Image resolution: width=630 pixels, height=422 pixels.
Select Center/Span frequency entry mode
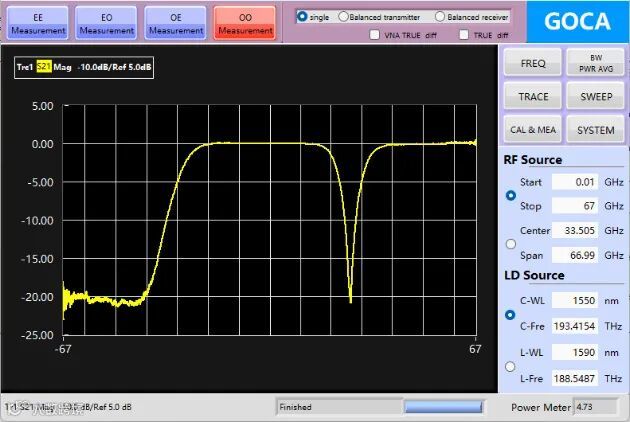point(511,244)
